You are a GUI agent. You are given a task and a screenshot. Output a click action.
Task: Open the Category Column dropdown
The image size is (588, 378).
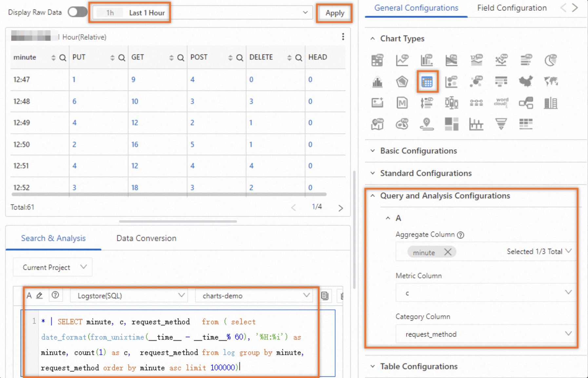[485, 334]
